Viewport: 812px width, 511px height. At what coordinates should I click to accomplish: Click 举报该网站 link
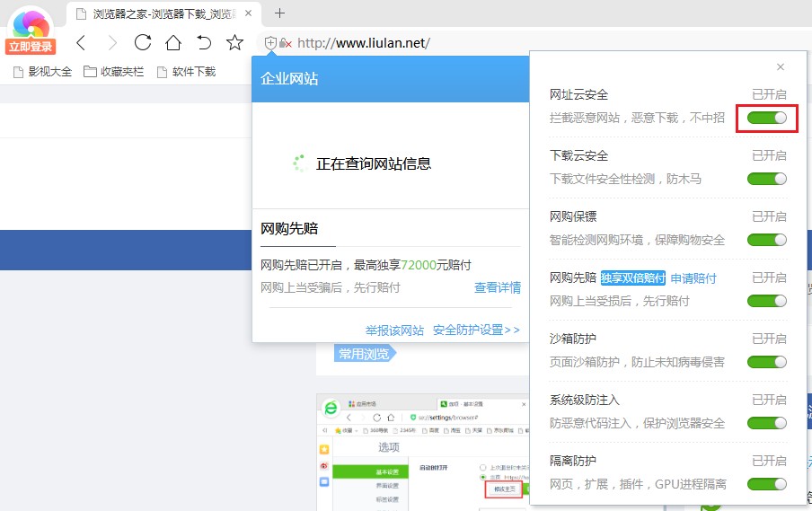394,330
